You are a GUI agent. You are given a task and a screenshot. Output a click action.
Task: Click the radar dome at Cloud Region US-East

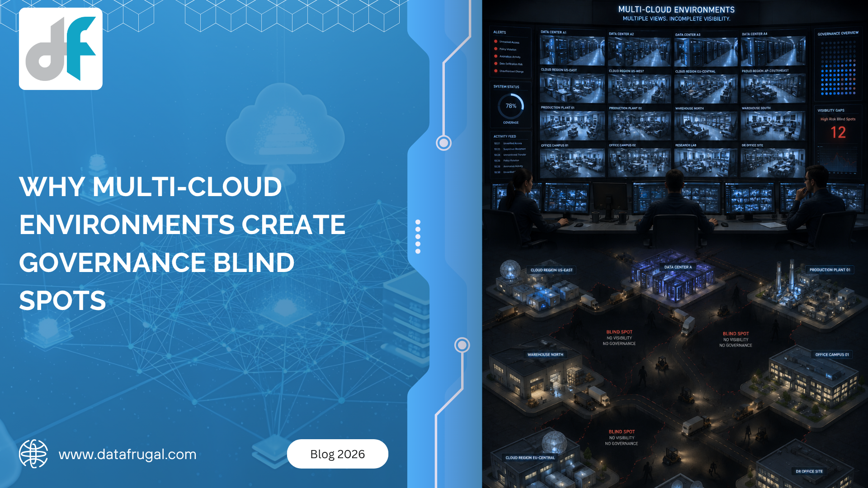(x=510, y=270)
